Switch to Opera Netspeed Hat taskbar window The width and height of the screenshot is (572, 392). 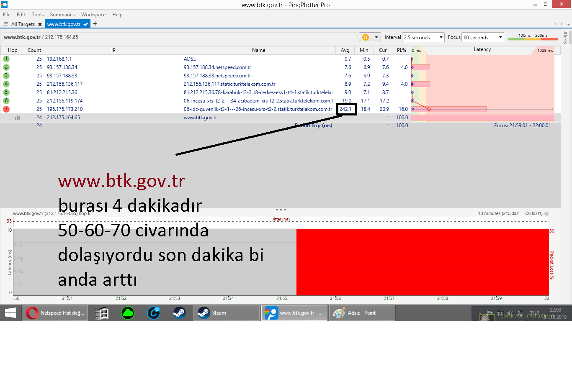(x=55, y=313)
